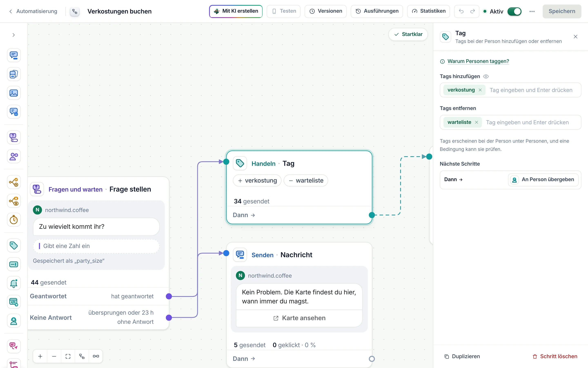The width and height of the screenshot is (588, 368).
Task: Expand the left sidebar with chevron
Action: tap(14, 35)
